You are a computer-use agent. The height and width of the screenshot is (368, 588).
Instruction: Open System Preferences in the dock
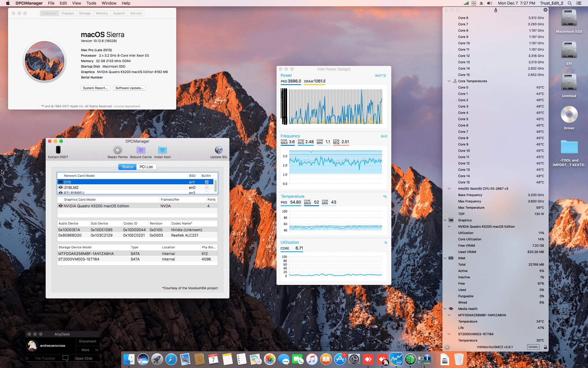354,359
